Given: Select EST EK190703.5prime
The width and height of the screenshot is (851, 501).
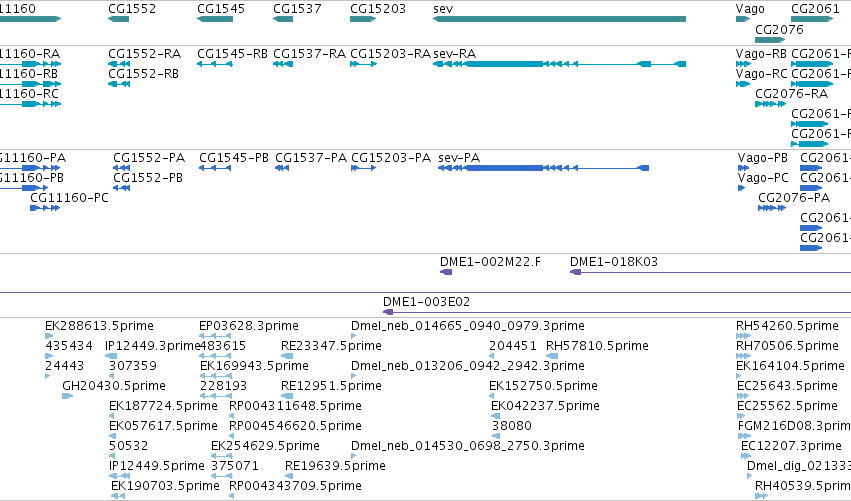Looking at the screenshot, I should [x=118, y=496].
